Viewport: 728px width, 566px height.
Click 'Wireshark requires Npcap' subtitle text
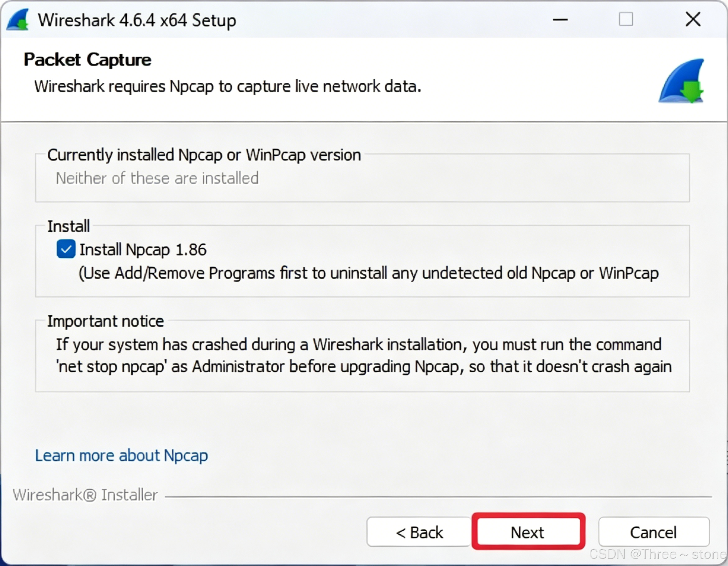pyautogui.click(x=228, y=86)
